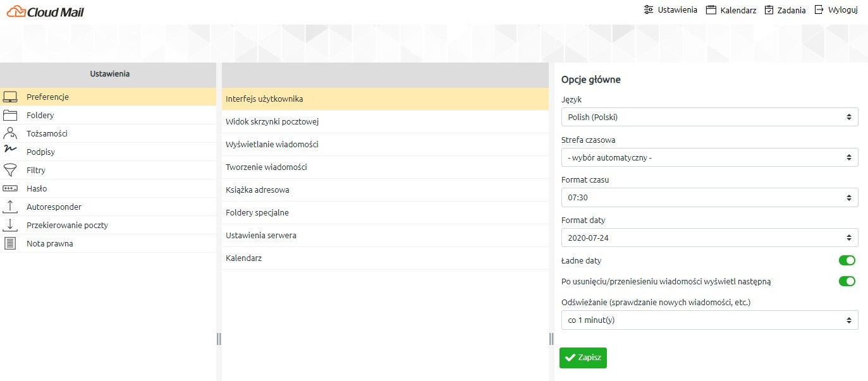Screen dimensions: 868x381
Task: Click the Tożsamości person icon
Action: click(x=10, y=133)
